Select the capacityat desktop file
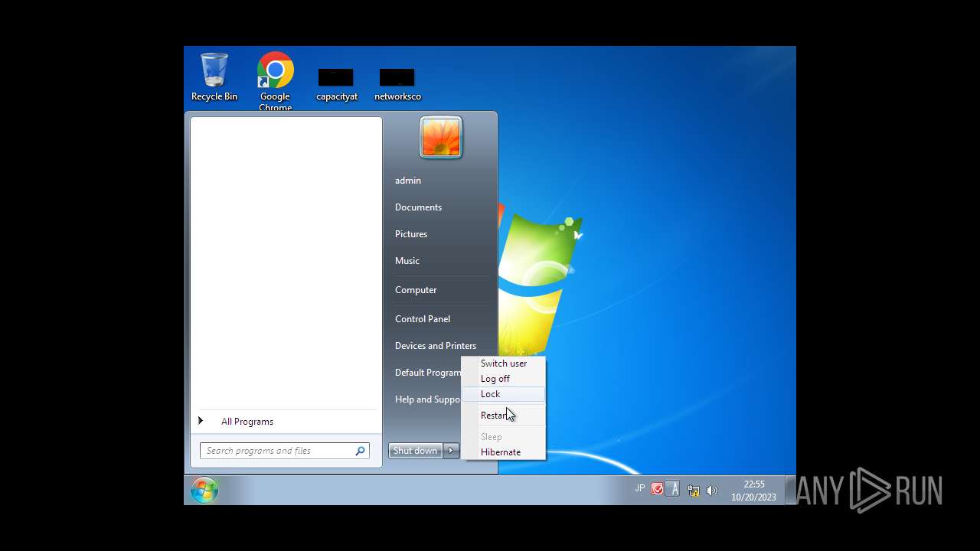Screen dimensions: 980x551 337,85
